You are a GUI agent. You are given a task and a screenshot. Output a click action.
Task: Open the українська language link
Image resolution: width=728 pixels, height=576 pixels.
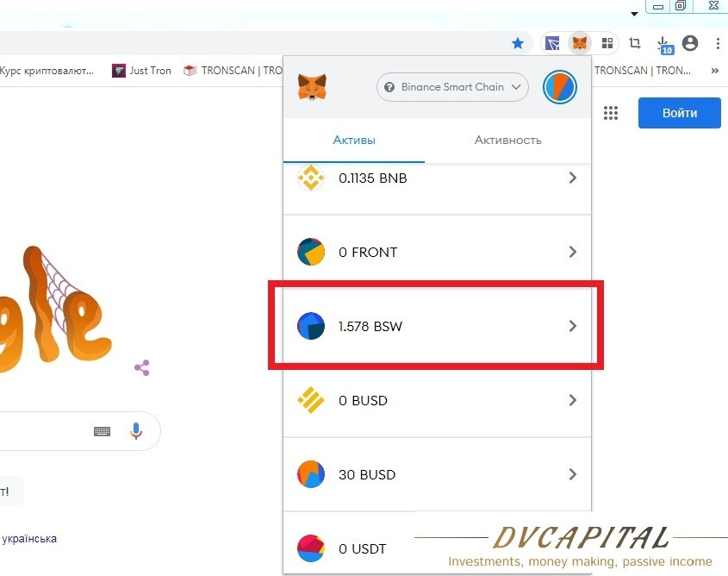[x=29, y=539]
